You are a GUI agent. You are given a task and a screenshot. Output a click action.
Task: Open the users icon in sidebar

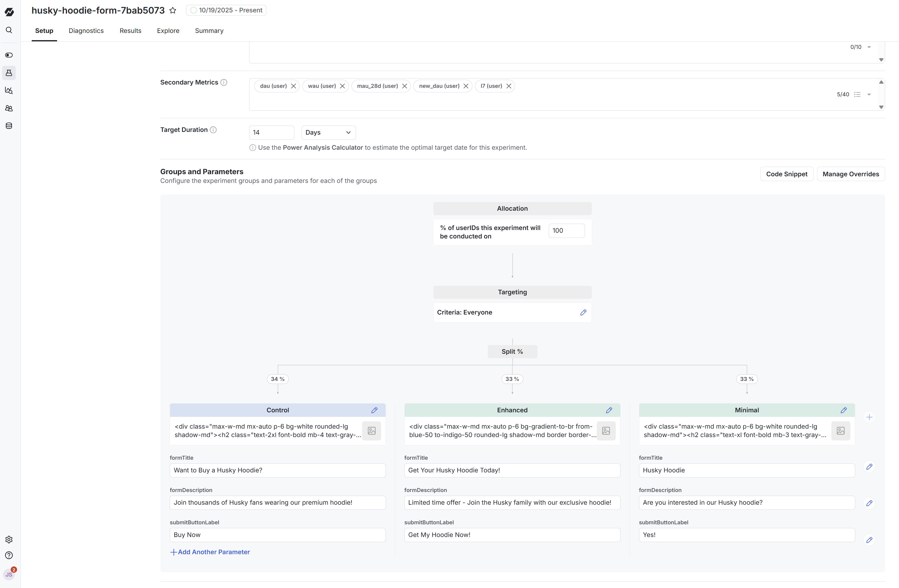(x=9, y=108)
